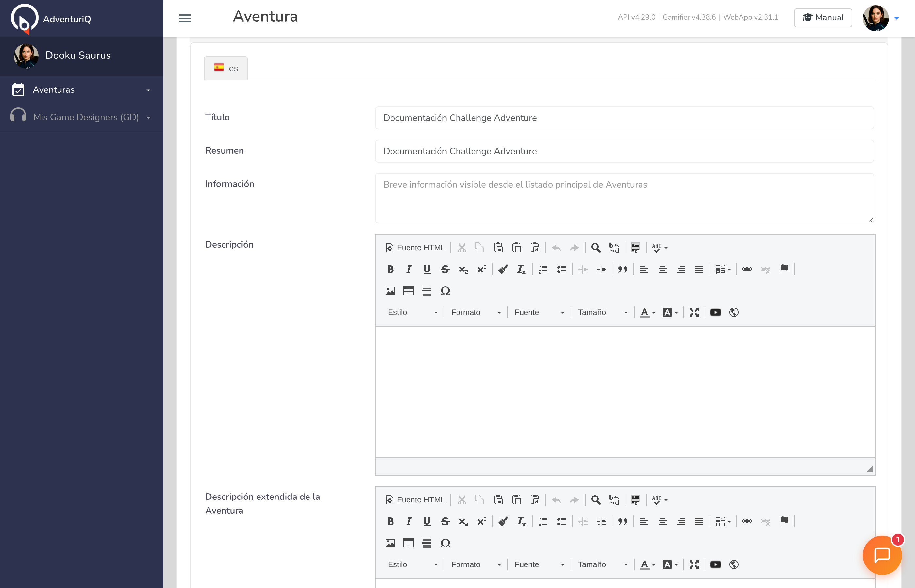915x588 pixels.
Task: Insert an image in the Descripción editor
Action: pyautogui.click(x=390, y=291)
